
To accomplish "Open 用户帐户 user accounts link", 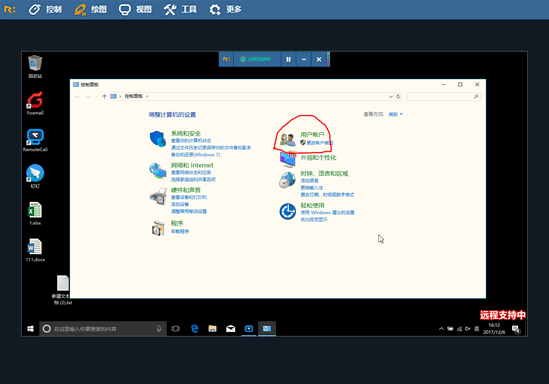I will (312, 134).
